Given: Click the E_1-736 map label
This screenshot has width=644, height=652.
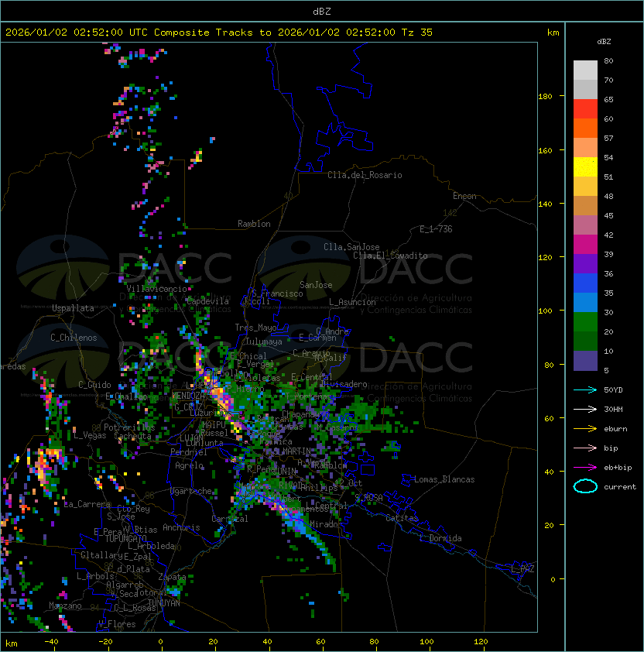Looking at the screenshot, I should pyautogui.click(x=436, y=229).
